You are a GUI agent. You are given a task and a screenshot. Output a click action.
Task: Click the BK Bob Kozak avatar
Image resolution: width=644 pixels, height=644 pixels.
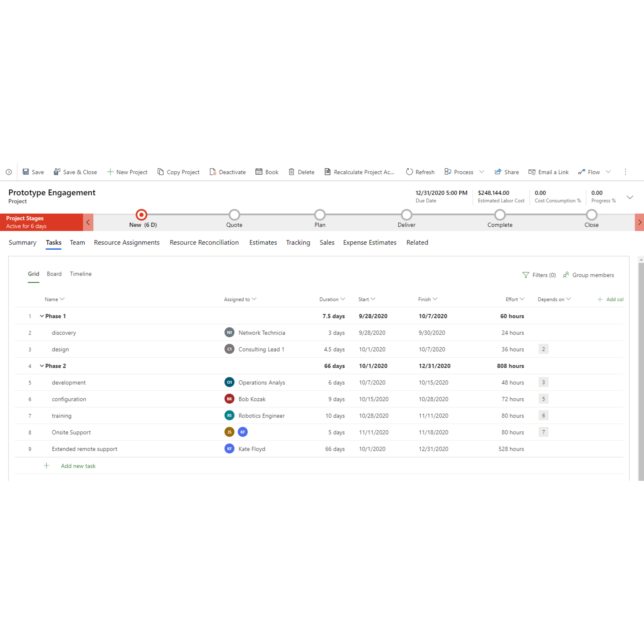point(229,399)
